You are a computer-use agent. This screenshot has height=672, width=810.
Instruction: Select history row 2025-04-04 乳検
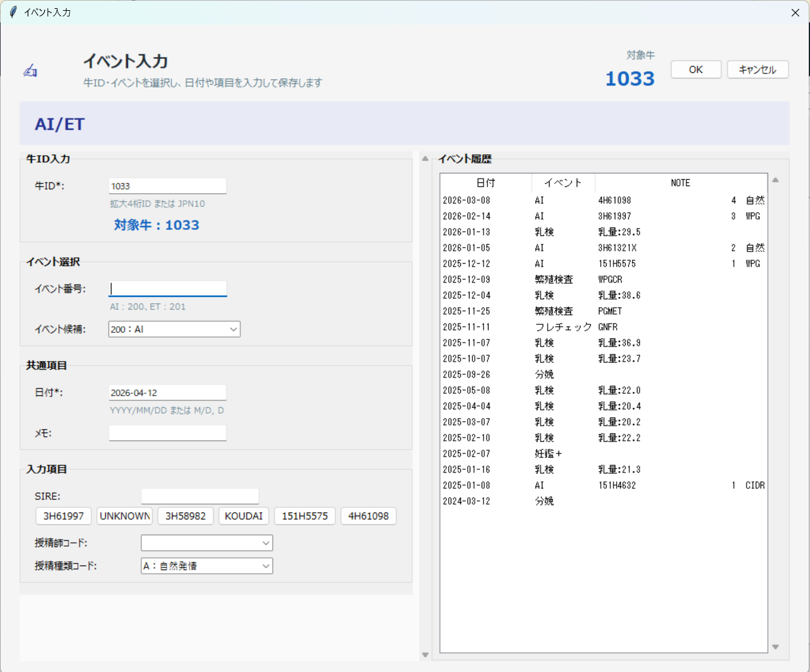pos(603,406)
